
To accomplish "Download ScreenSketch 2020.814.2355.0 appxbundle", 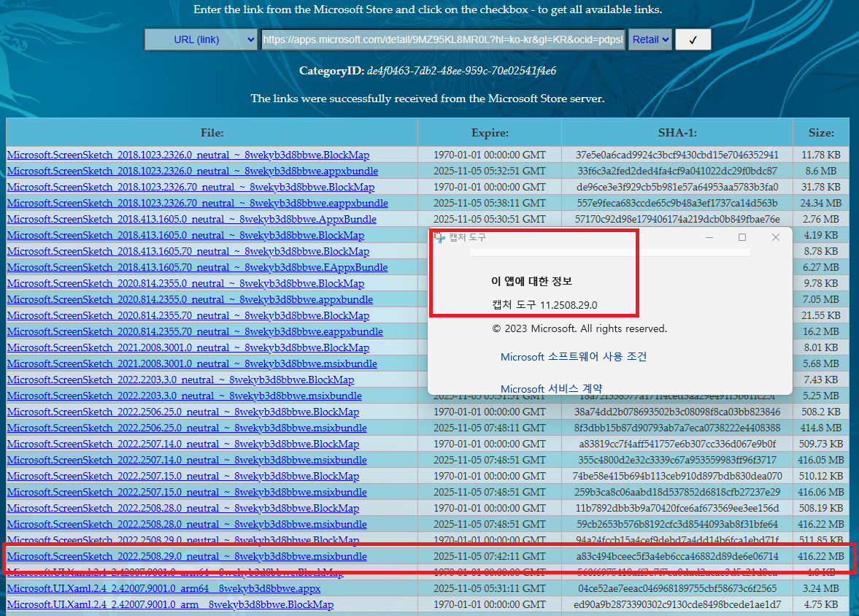I will (190, 299).
